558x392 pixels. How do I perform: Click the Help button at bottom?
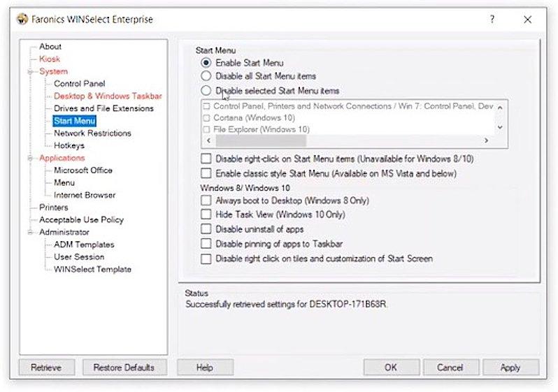pos(205,367)
